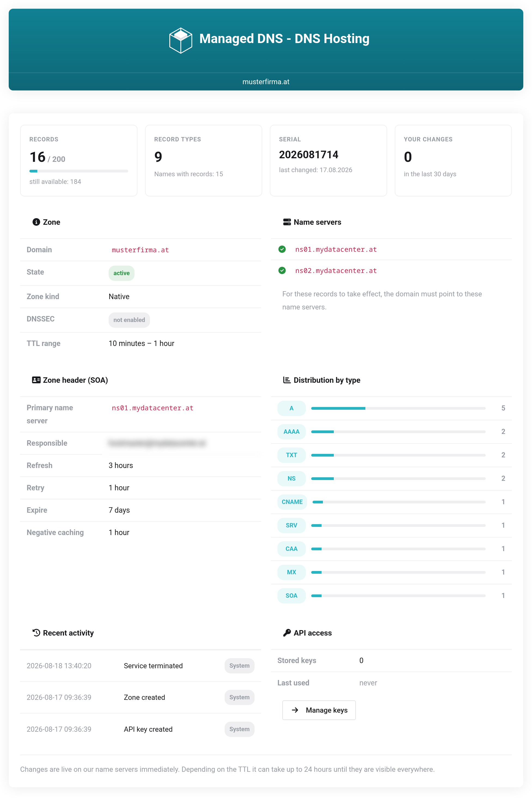Click the chart icon beside Distribution by type
Image resolution: width=532 pixels, height=808 pixels.
click(x=287, y=380)
